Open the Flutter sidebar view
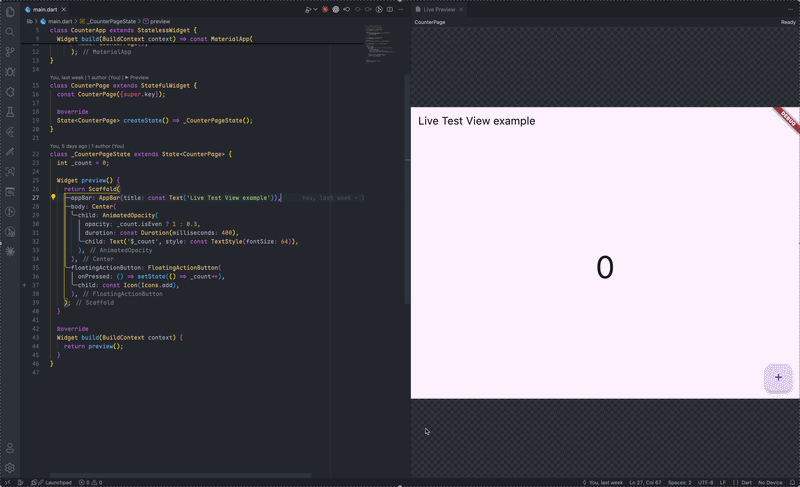The height and width of the screenshot is (487, 800). point(10,132)
